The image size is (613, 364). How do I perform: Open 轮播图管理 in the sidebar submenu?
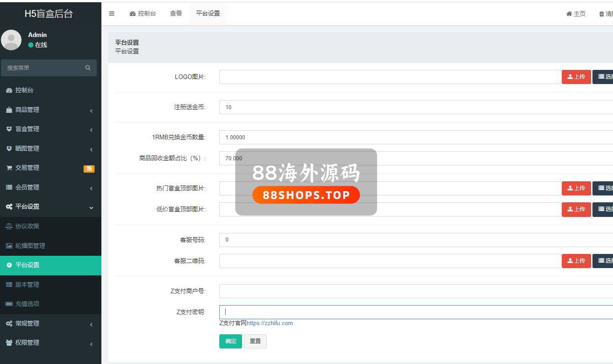point(30,246)
